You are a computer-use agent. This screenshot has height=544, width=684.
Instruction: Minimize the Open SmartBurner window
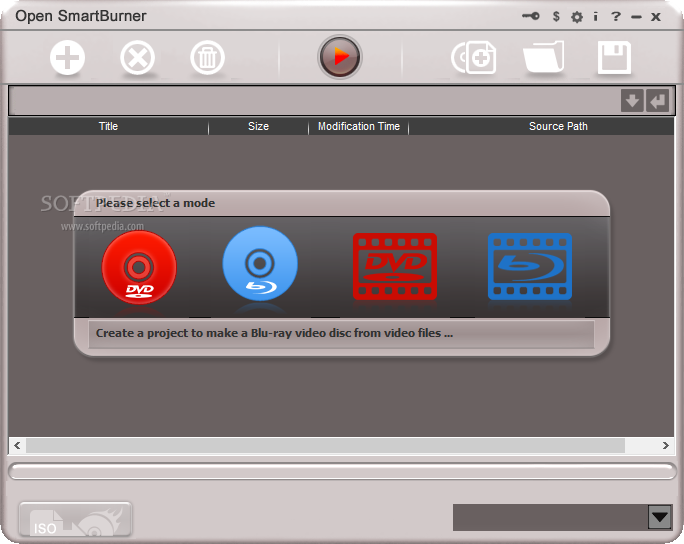pos(636,17)
